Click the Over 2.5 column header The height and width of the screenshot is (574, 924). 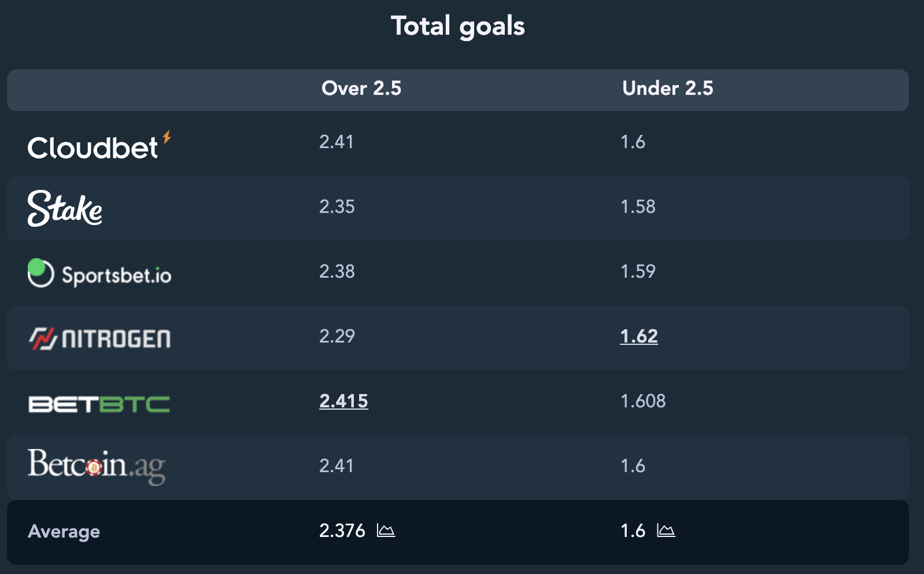tap(361, 88)
